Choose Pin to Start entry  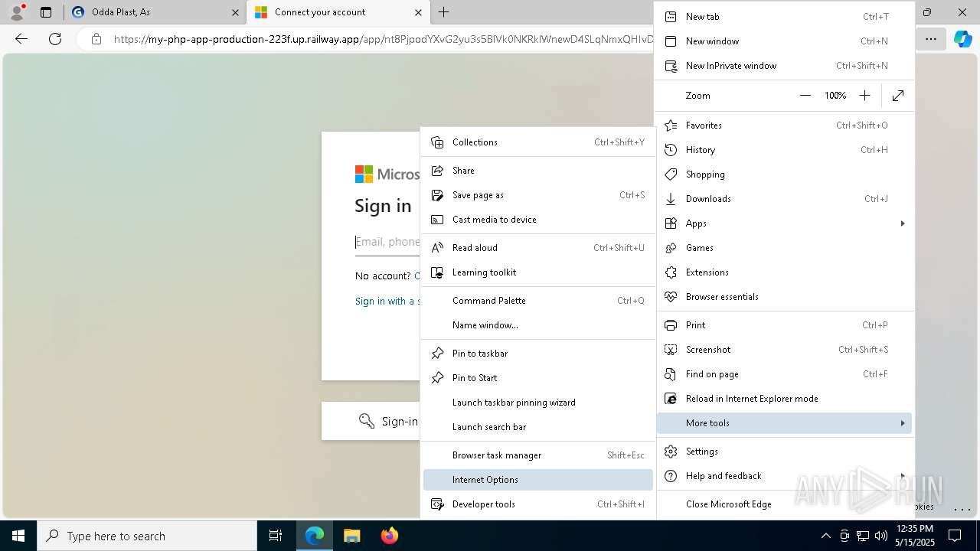coord(537,377)
